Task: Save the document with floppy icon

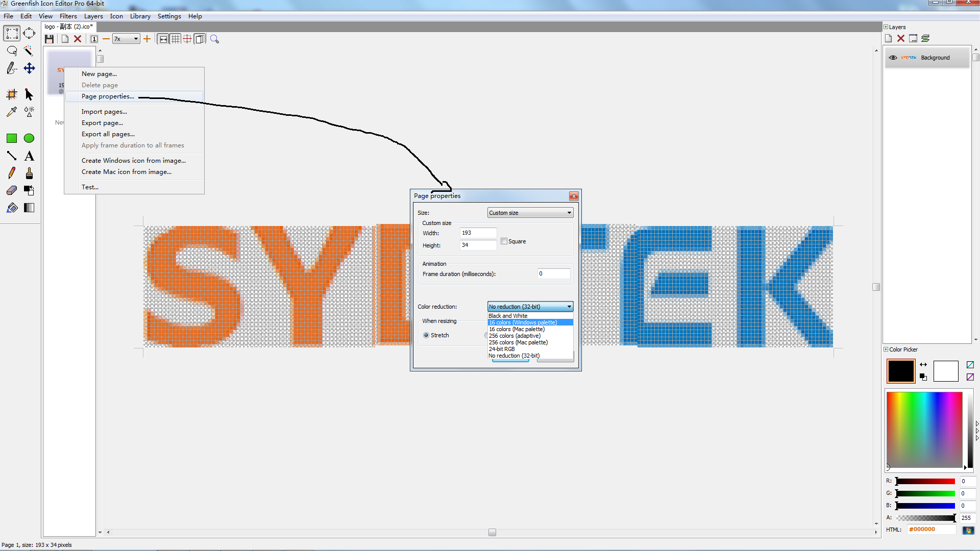Action: (50, 39)
